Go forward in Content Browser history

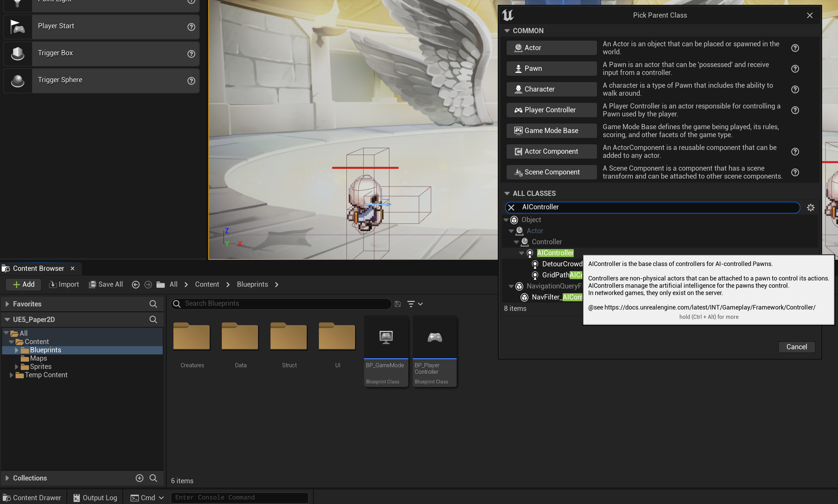click(x=148, y=285)
